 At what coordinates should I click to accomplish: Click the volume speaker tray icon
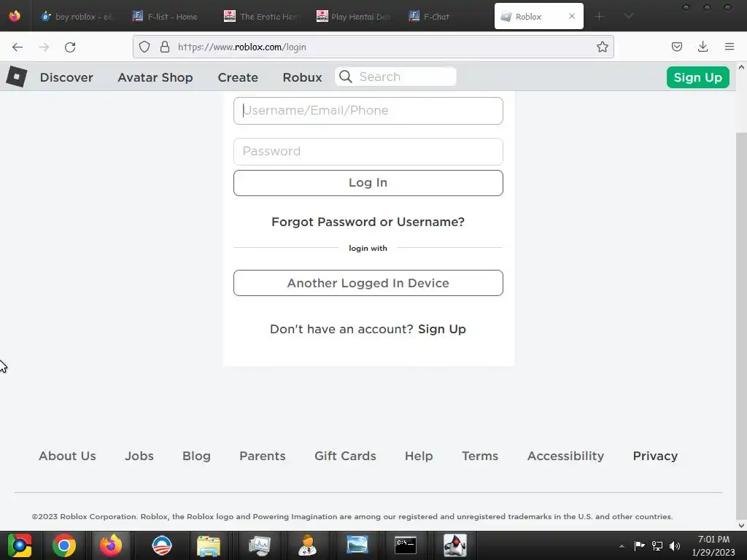pyautogui.click(x=675, y=545)
